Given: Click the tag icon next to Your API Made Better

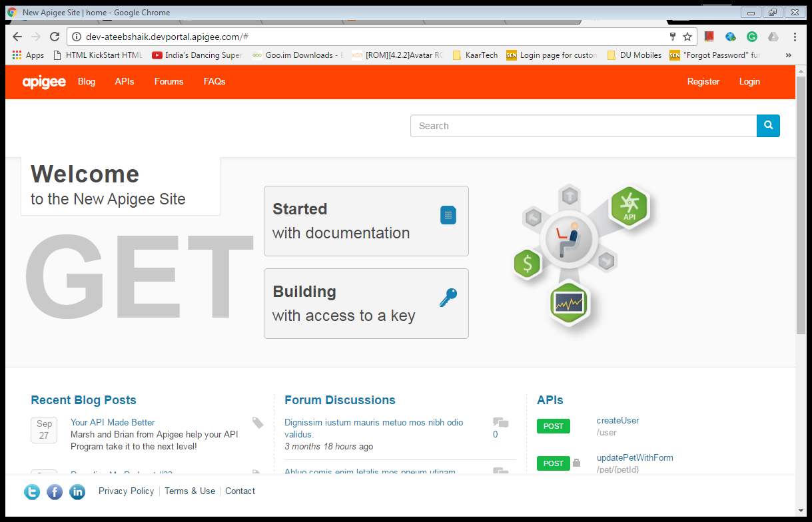Looking at the screenshot, I should pos(258,423).
